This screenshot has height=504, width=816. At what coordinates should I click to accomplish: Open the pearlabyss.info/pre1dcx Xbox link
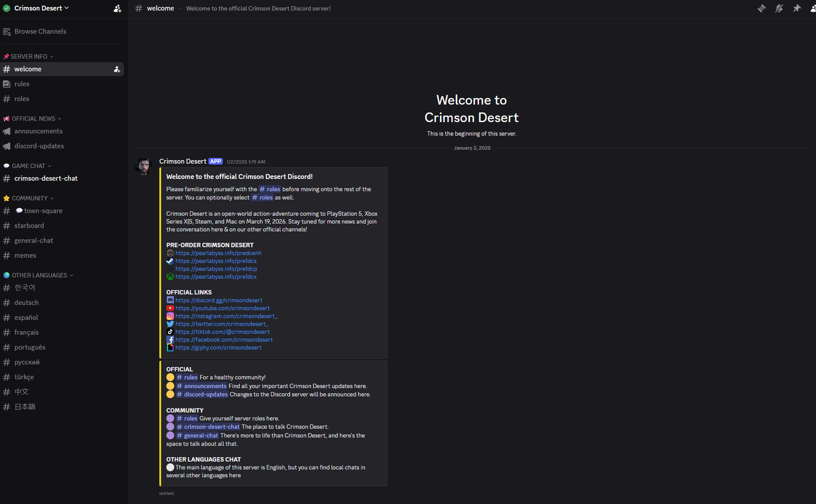216,277
